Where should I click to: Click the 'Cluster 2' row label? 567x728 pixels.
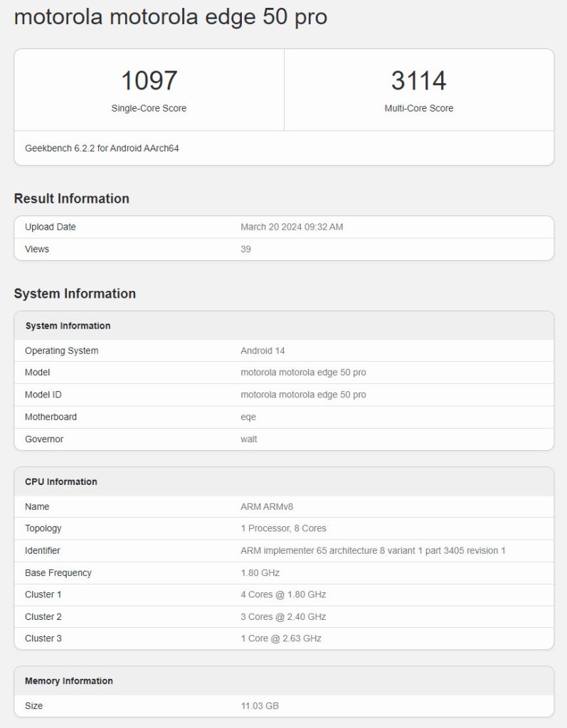click(x=43, y=617)
